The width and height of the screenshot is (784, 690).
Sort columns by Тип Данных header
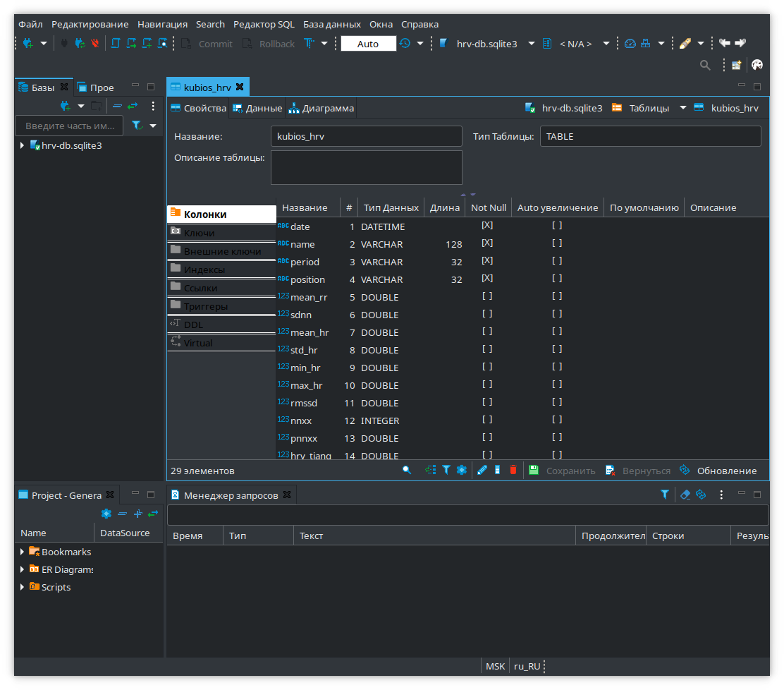click(x=391, y=207)
